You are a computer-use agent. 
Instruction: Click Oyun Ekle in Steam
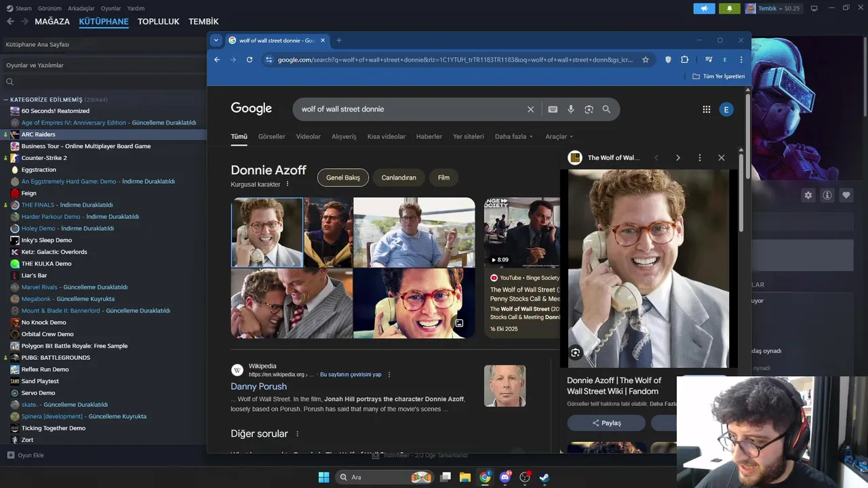[x=26, y=455]
